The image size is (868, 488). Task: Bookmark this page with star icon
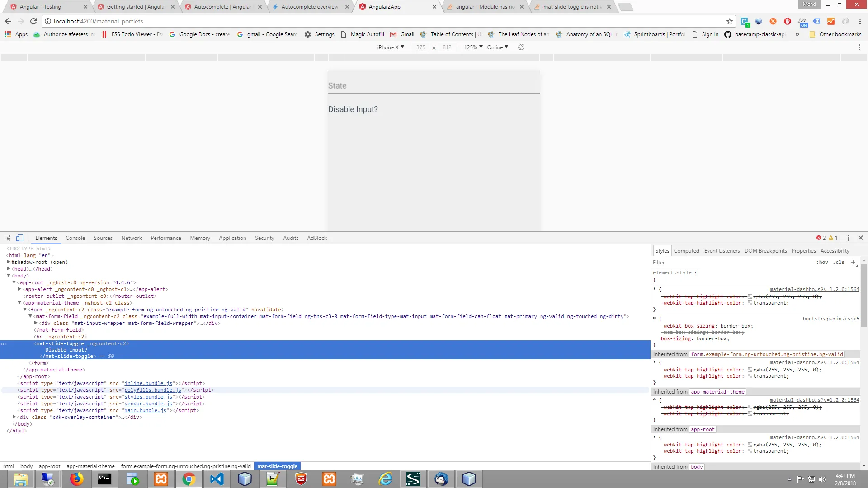click(x=729, y=21)
